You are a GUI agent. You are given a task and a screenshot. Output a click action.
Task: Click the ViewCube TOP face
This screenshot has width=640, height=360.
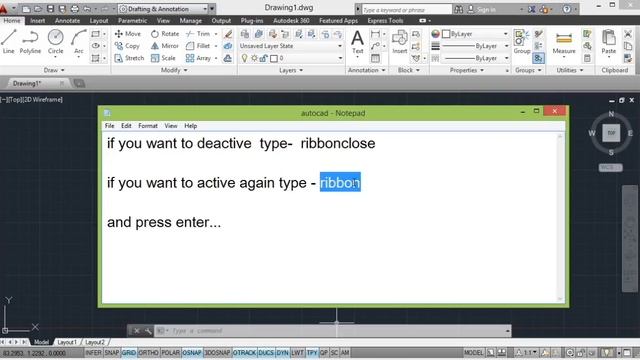click(611, 133)
